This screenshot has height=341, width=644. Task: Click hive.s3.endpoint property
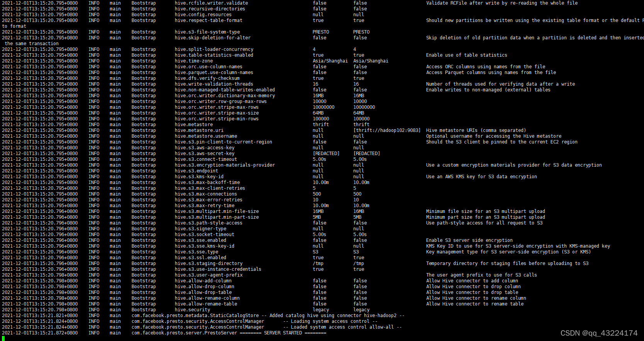(196, 171)
